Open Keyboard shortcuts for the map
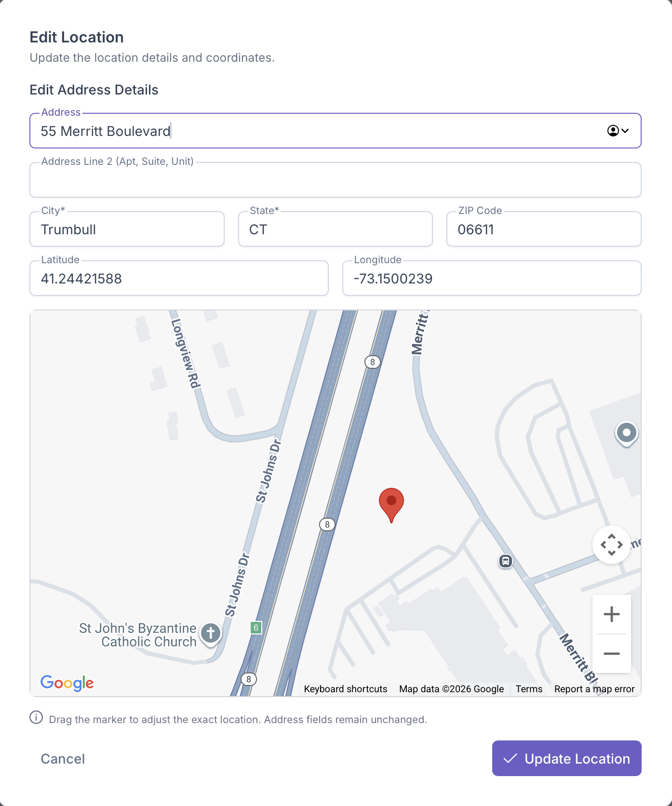The width and height of the screenshot is (672, 806). [345, 689]
